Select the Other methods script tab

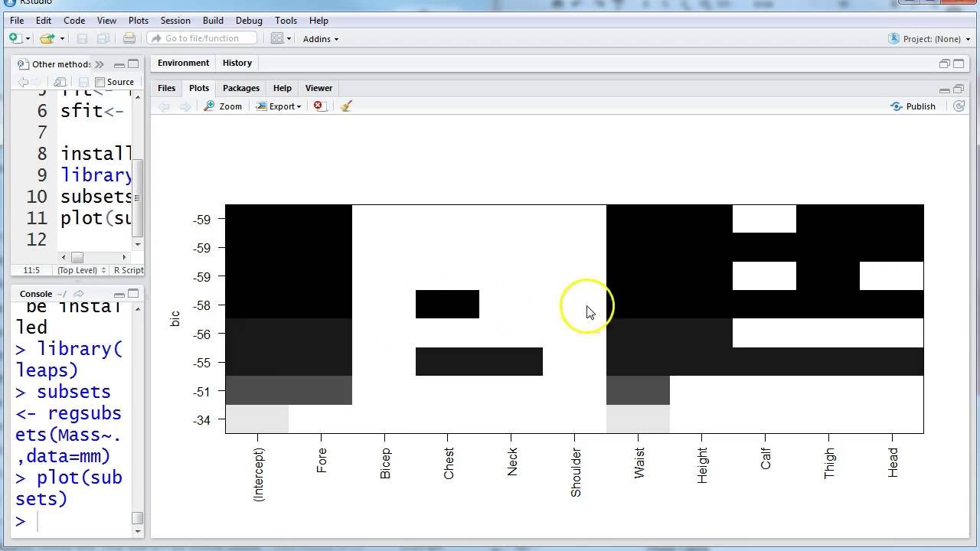[x=54, y=64]
